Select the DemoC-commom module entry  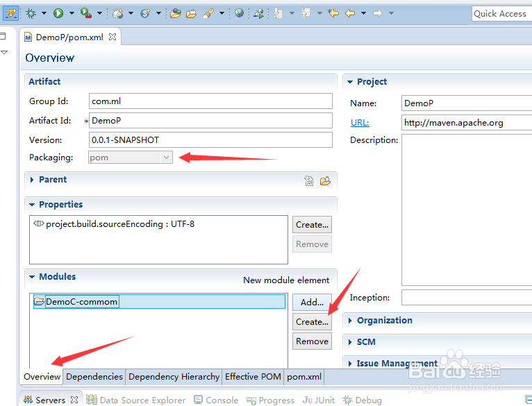point(159,301)
